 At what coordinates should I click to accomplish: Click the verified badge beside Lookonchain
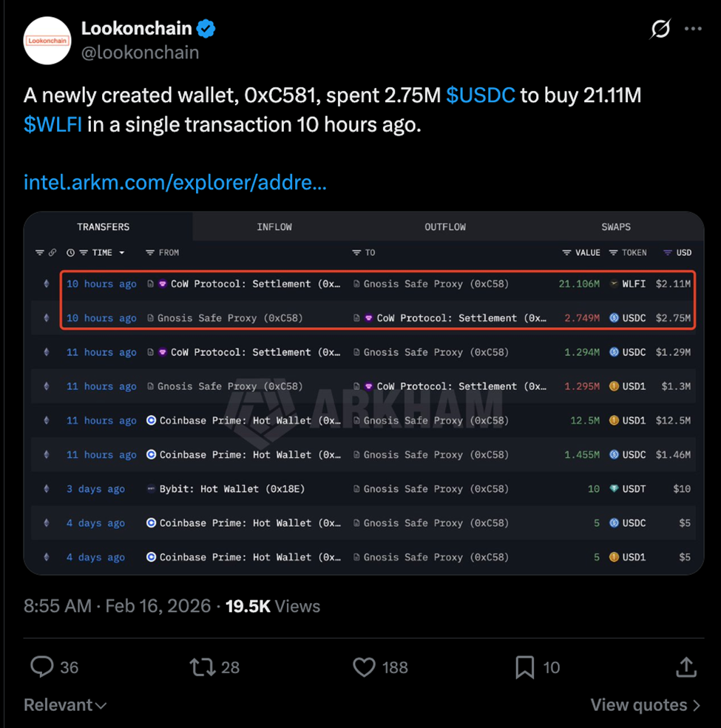pos(206,29)
